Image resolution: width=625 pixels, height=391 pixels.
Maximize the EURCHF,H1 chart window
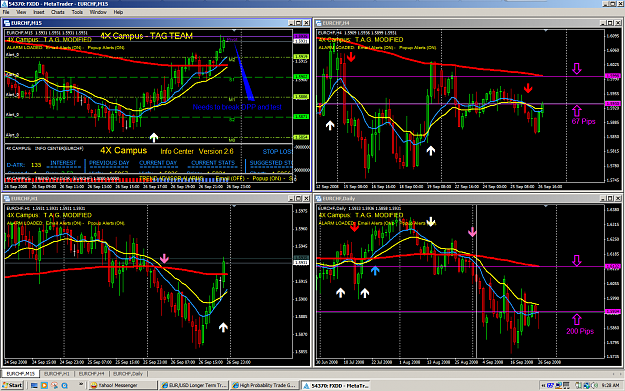click(x=298, y=198)
